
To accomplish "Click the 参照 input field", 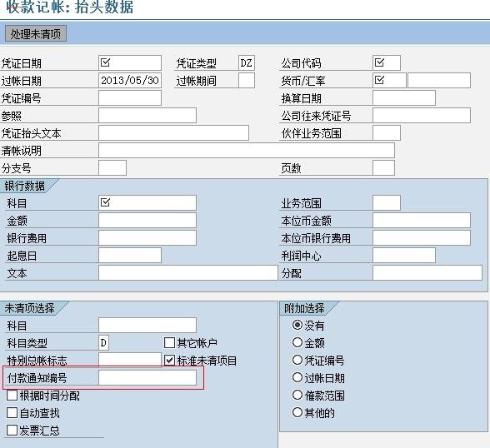I will pos(147,115).
